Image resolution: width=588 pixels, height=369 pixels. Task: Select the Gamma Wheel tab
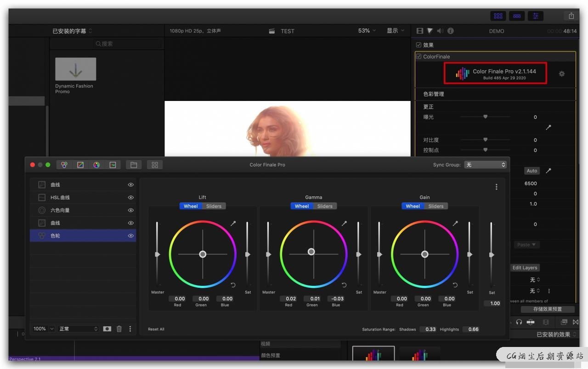tap(302, 206)
